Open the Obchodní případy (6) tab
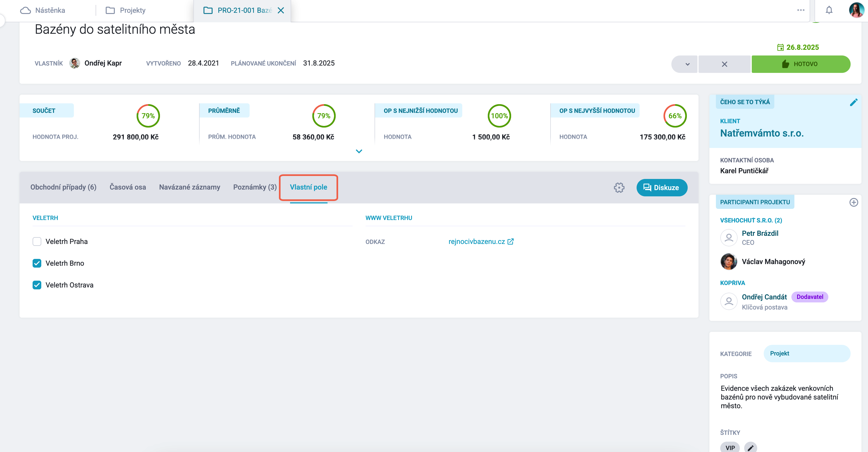The width and height of the screenshot is (868, 452). [63, 187]
